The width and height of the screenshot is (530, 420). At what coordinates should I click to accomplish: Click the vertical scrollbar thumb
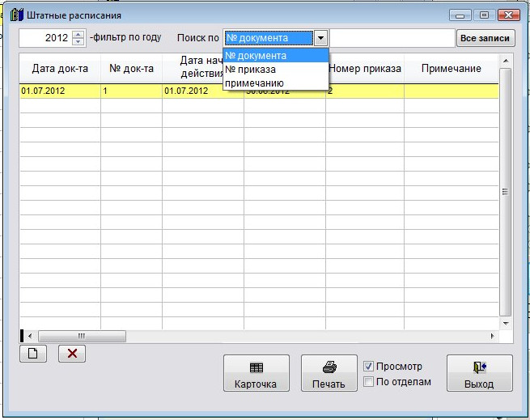point(506,192)
